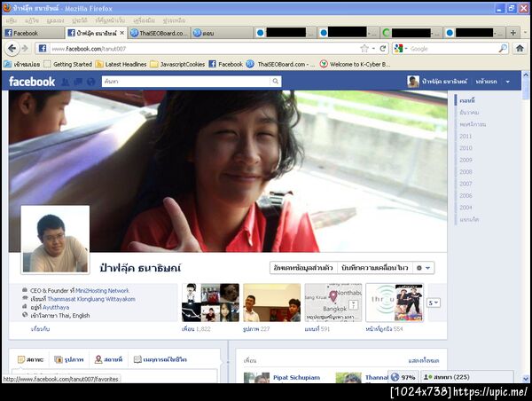
Task: Open Pipat Sichupiam's profile link
Action: [x=296, y=378]
